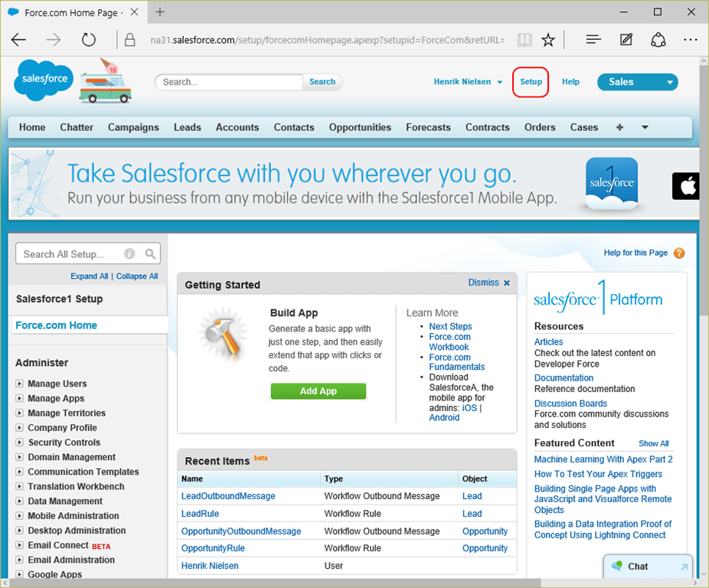709x588 pixels.
Task: Close the Force.com Home Page tab
Action: click(134, 11)
